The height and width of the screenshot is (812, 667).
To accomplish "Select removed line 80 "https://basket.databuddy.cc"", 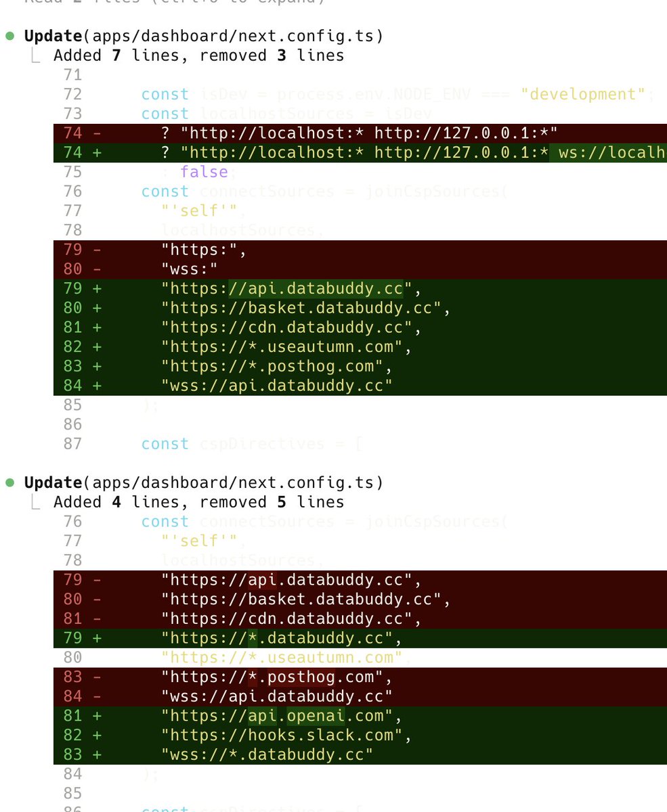I will (360, 600).
